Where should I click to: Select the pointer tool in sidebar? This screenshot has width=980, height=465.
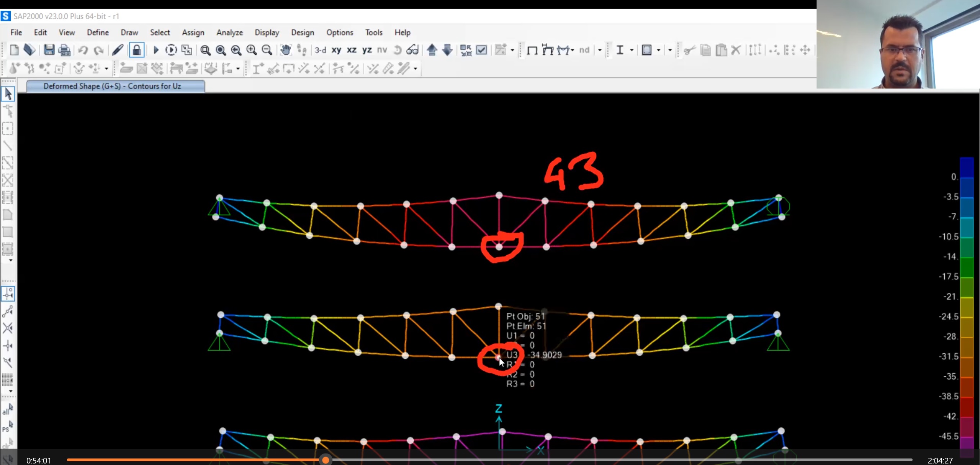tap(8, 94)
